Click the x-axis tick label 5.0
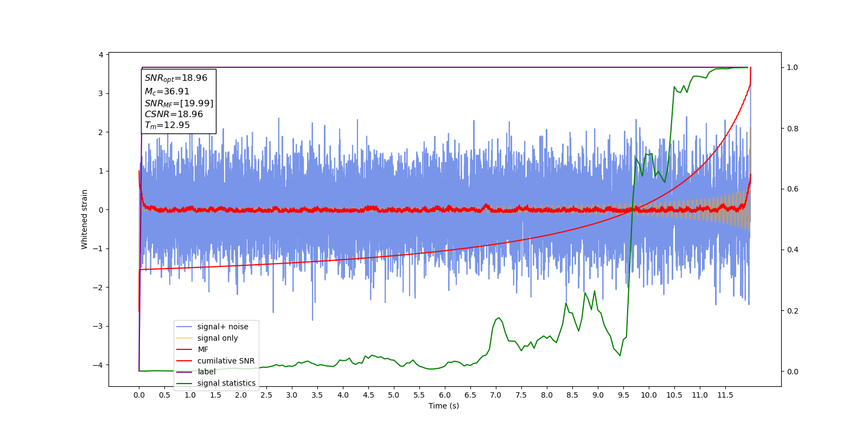The image size is (868, 434). pos(394,395)
